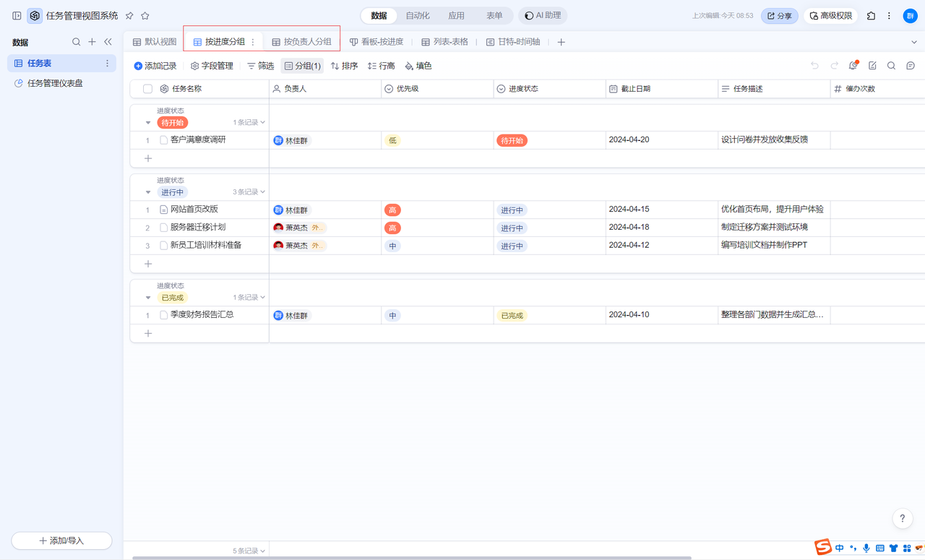This screenshot has height=560, width=925.
Task: Open the 填色 color fill tool
Action: (418, 66)
